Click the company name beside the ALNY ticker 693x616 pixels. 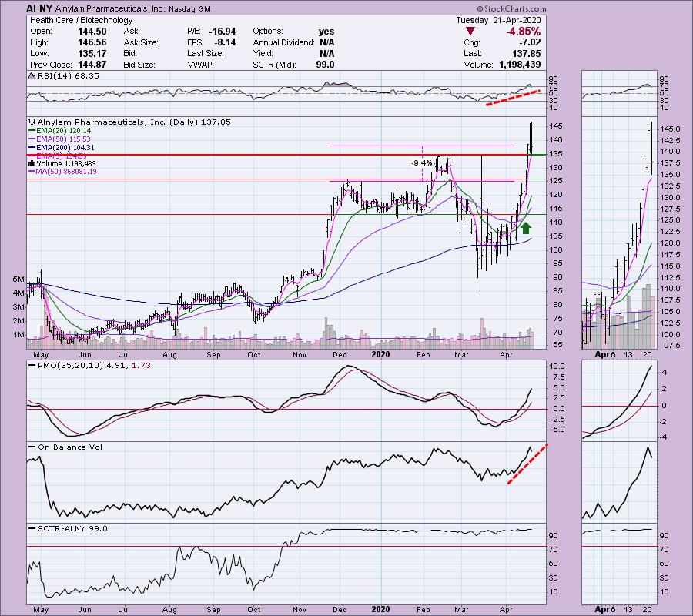110,8
